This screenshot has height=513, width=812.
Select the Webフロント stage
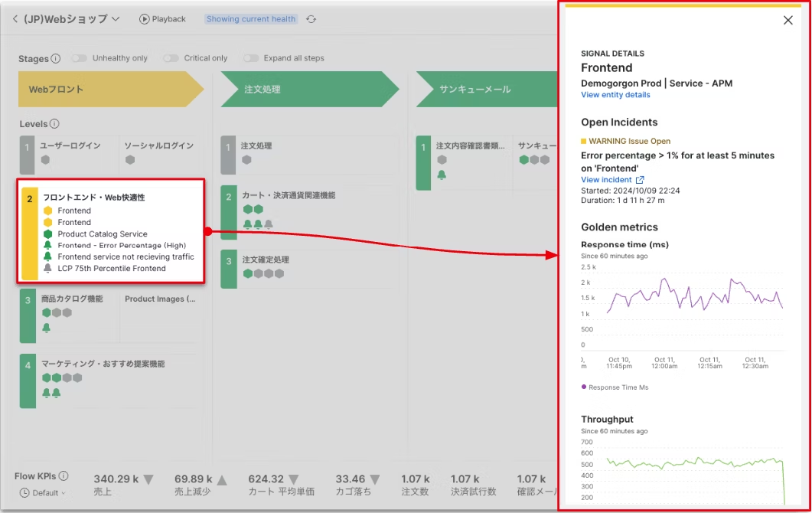point(111,89)
